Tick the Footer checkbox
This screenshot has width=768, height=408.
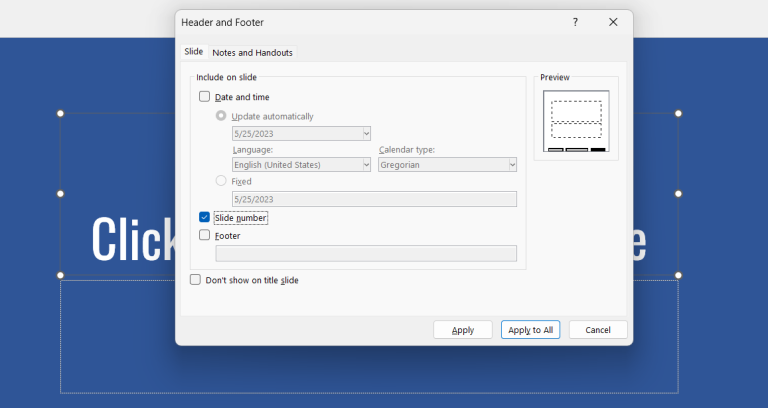point(205,236)
